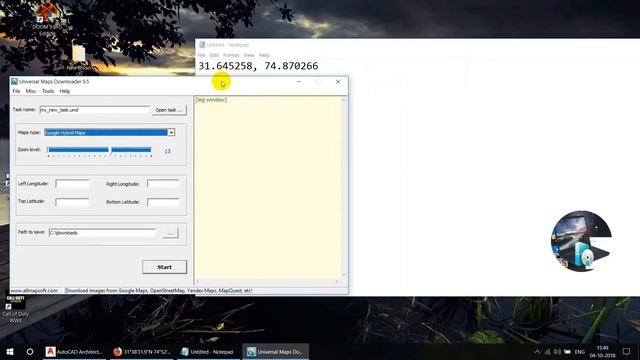Click inside the yellow log window

coord(268,188)
